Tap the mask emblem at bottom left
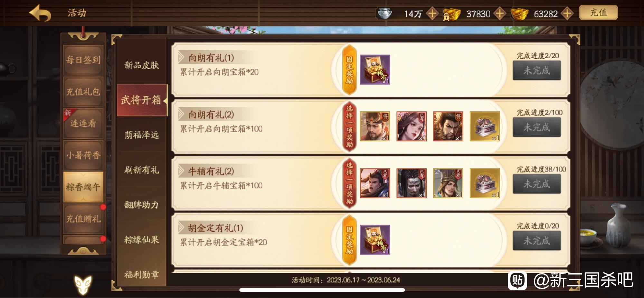644x298 pixels. click(83, 284)
